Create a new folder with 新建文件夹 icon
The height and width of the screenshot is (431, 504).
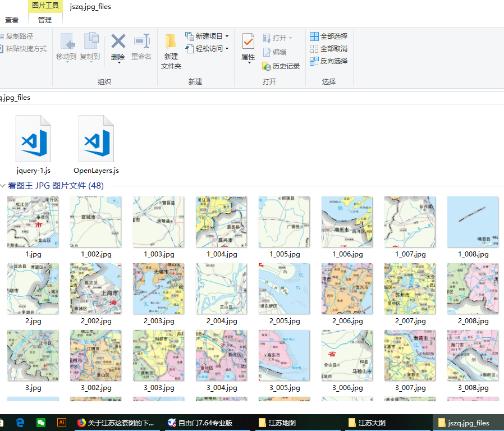pos(171,43)
